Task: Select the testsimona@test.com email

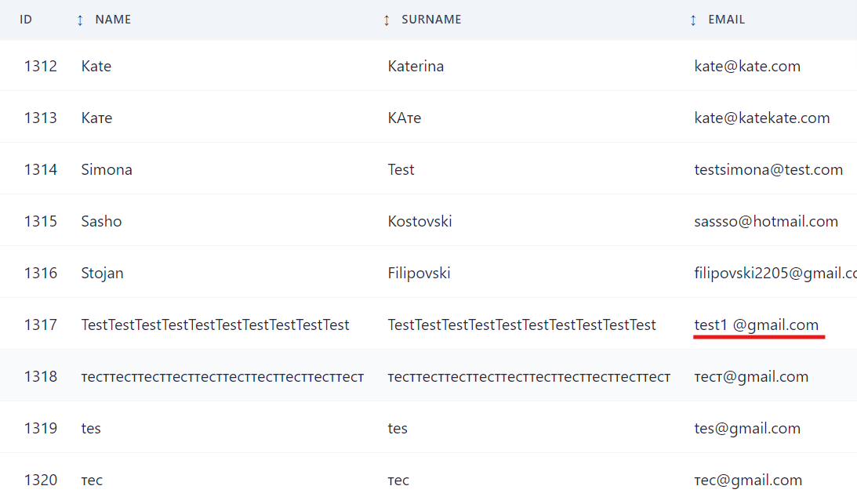Action: coord(768,169)
